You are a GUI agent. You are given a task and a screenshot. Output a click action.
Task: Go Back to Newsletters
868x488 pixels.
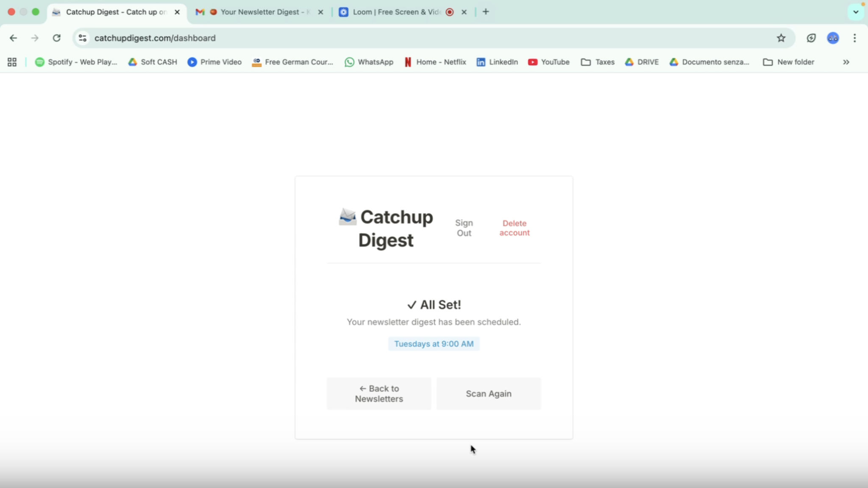coord(379,393)
